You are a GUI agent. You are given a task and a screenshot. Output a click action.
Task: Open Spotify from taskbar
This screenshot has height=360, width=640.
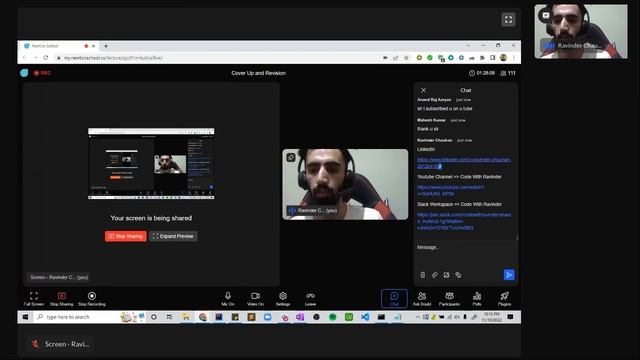click(x=333, y=317)
